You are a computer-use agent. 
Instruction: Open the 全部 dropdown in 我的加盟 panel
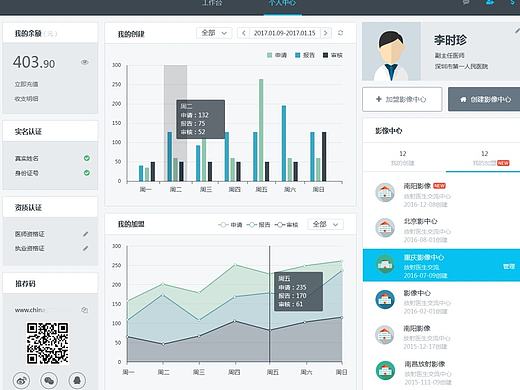(325, 224)
